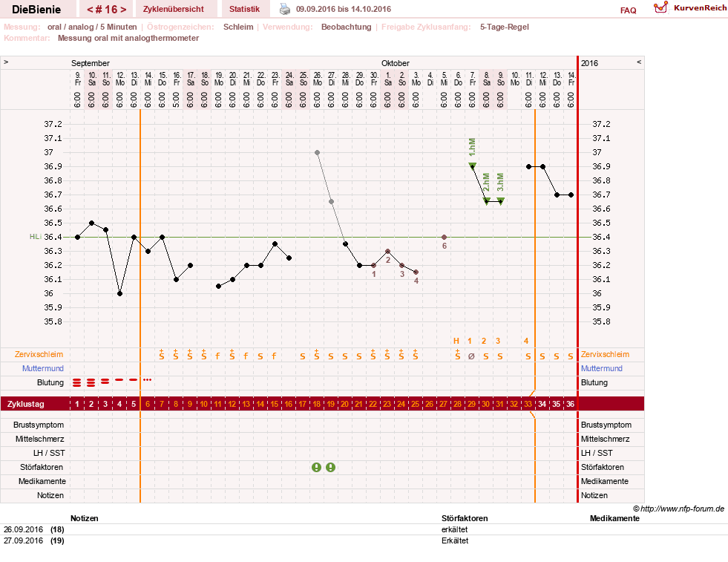Click the Zervixschleim label on the left
Screen dimensions: 728x562
tap(39, 354)
